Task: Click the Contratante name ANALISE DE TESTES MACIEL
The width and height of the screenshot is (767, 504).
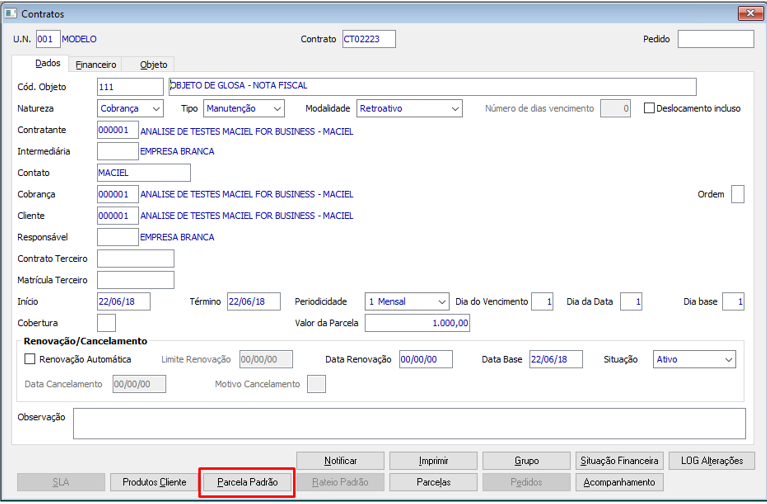Action: (247, 132)
